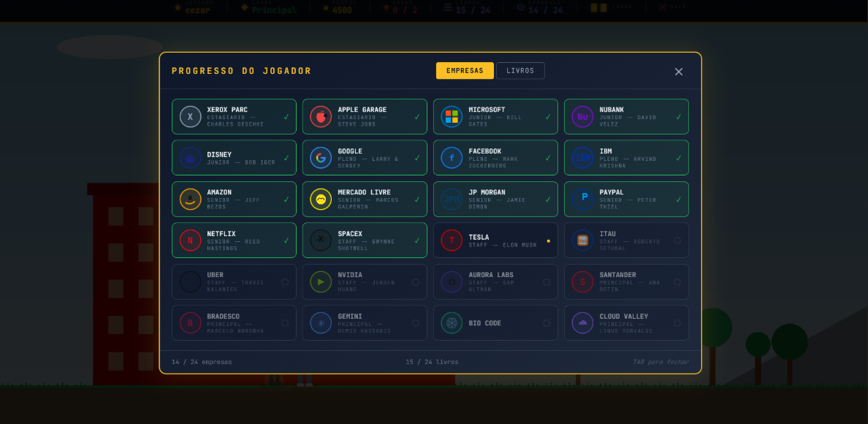The width and height of the screenshot is (868, 424).
Task: Open the Tesla company card
Action: (495, 241)
